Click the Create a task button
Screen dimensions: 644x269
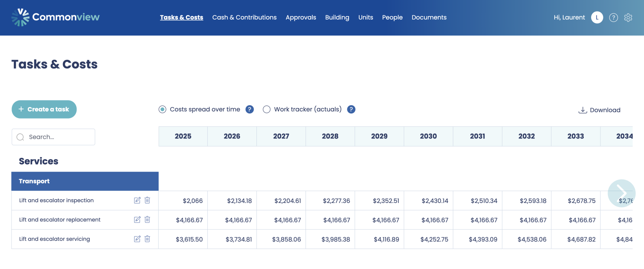click(44, 109)
